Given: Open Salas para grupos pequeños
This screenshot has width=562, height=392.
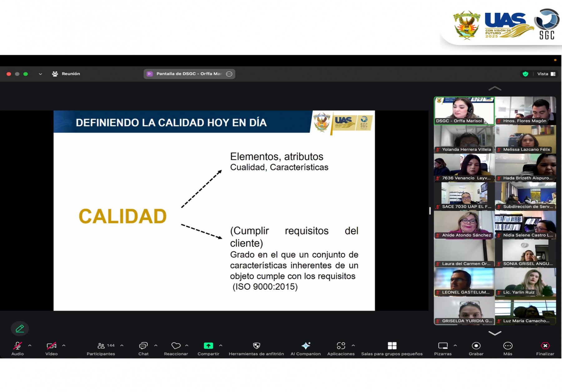Looking at the screenshot, I should [392, 346].
